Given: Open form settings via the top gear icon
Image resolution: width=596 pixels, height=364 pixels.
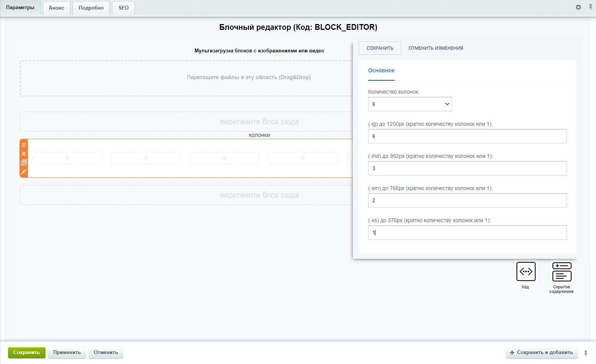Looking at the screenshot, I should pyautogui.click(x=578, y=7).
